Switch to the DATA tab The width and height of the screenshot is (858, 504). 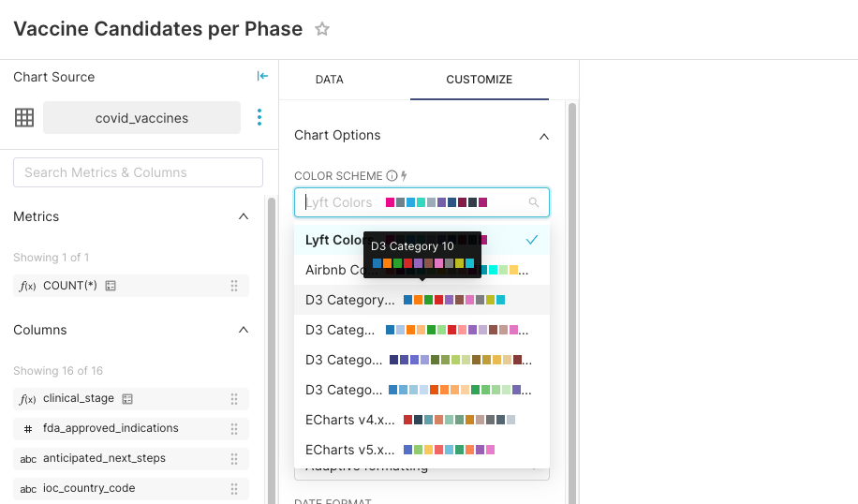point(329,80)
